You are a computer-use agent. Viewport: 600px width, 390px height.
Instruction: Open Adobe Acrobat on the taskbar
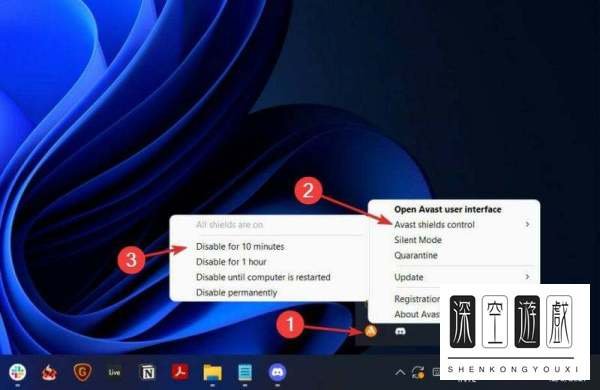point(180,372)
